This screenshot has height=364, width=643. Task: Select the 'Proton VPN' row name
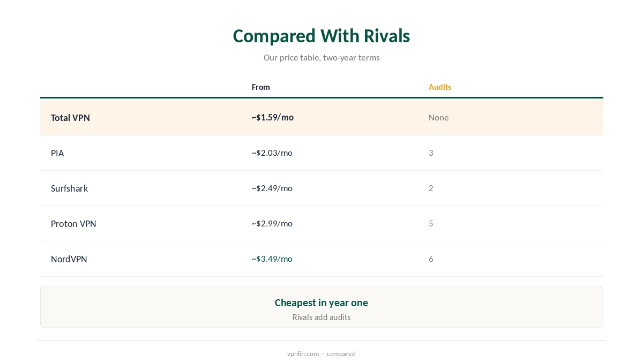point(73,224)
